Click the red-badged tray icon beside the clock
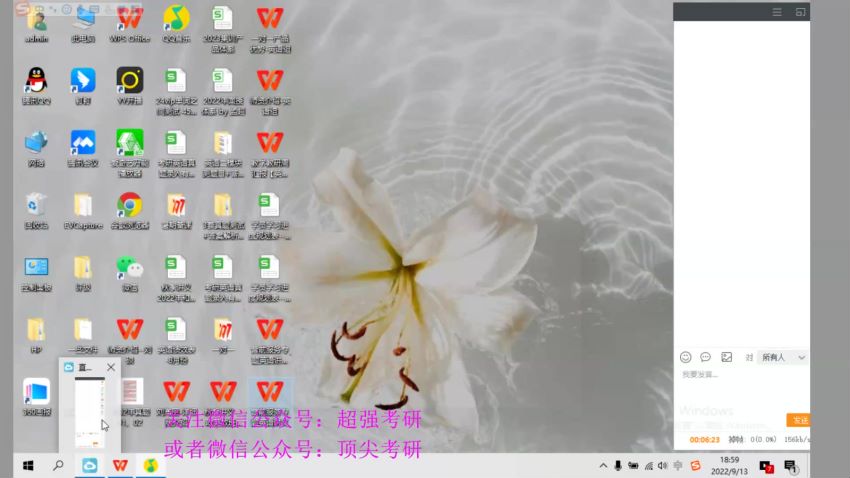Screen dimensions: 850x478 pos(766,466)
